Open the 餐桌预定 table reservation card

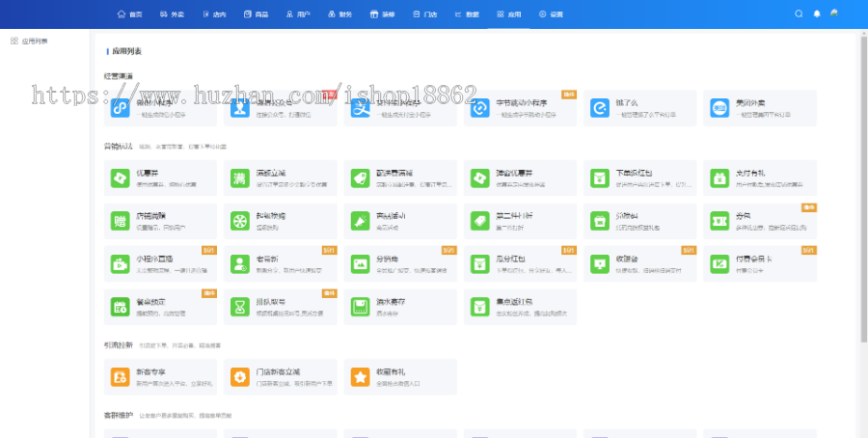coord(160,307)
